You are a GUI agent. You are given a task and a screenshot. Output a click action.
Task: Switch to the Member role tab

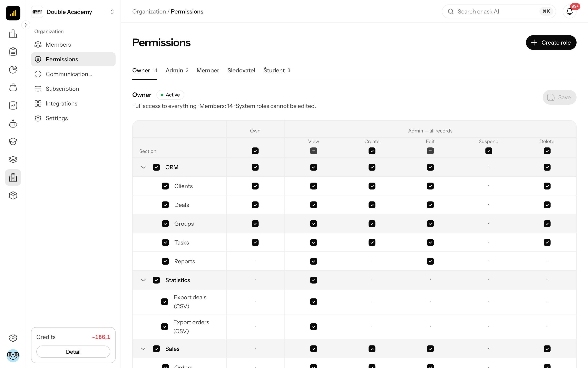[x=207, y=70]
